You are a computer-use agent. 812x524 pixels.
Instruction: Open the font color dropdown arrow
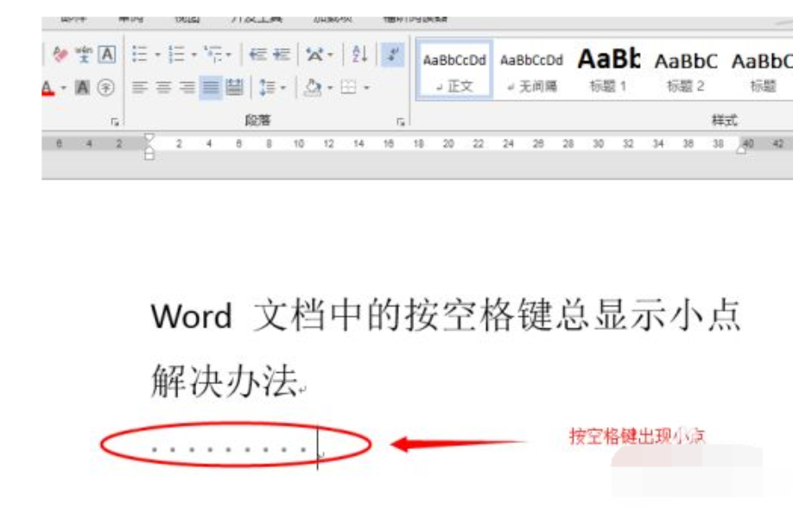pyautogui.click(x=64, y=88)
